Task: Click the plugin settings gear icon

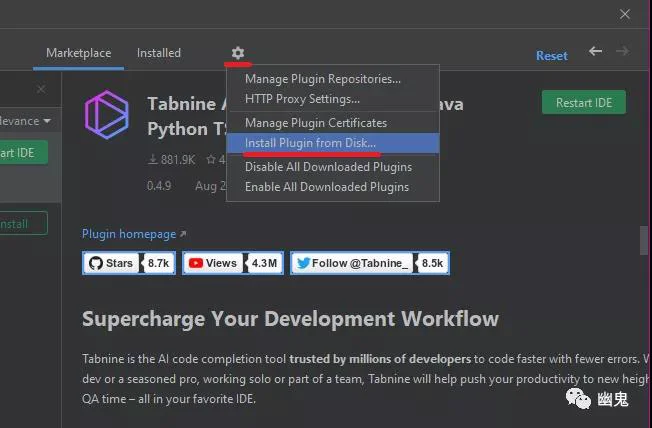Action: point(237,53)
